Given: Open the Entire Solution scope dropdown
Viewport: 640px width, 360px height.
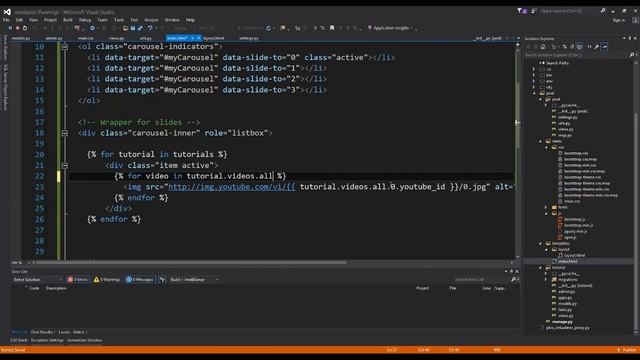Looking at the screenshot, I should click(38, 280).
